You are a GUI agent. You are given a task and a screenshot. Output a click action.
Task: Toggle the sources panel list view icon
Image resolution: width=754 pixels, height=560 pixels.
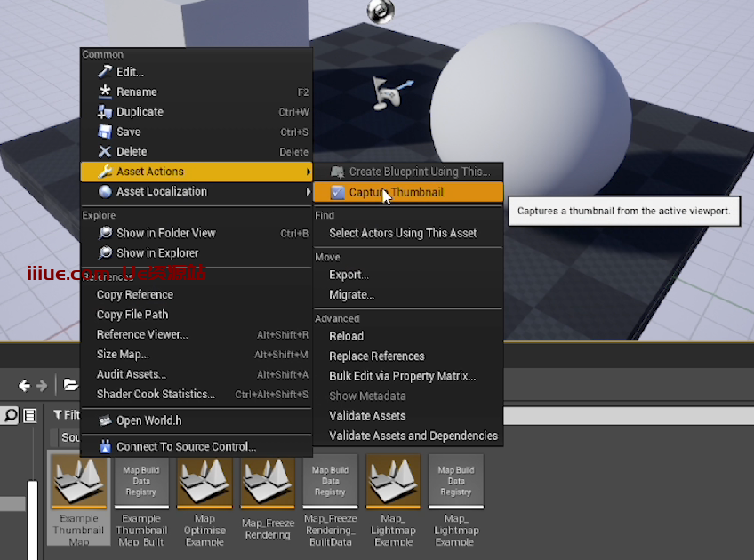point(29,415)
